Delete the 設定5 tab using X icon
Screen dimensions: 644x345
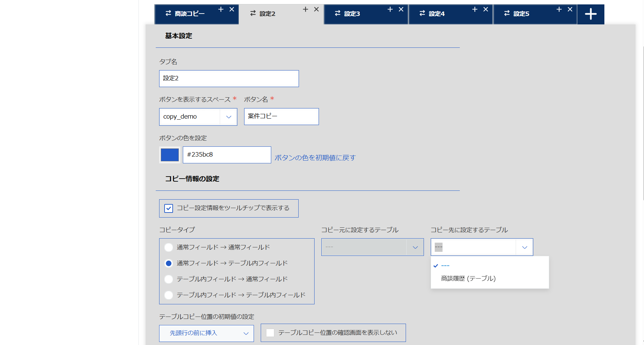pyautogui.click(x=570, y=9)
